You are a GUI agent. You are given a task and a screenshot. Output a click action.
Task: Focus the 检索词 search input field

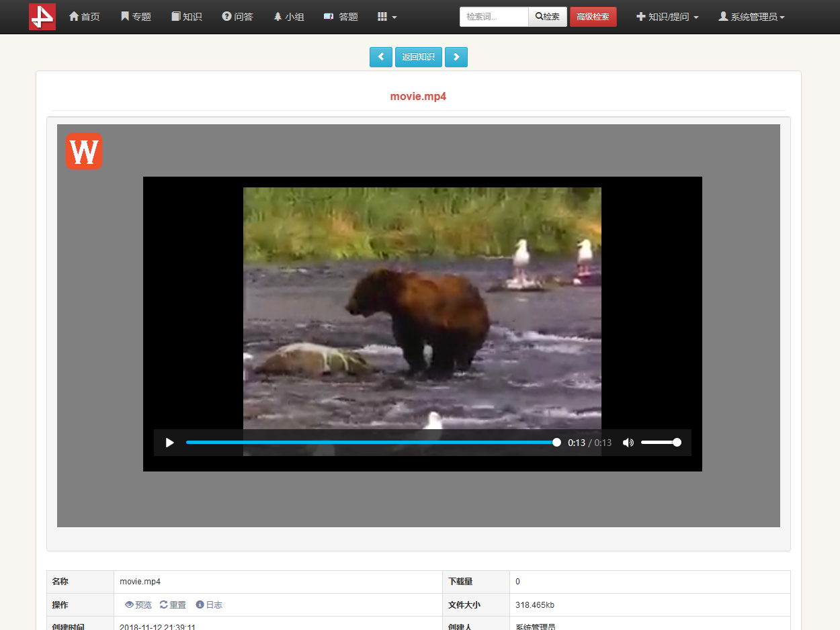[x=494, y=17]
